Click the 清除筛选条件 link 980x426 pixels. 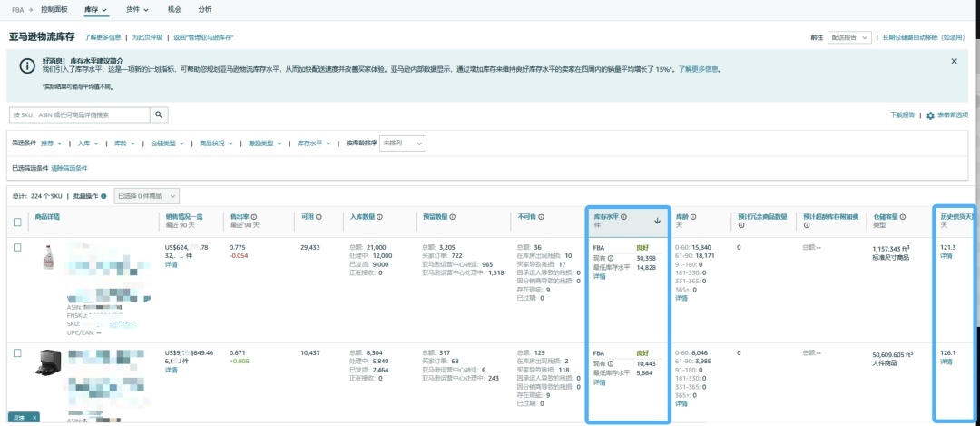(x=70, y=168)
